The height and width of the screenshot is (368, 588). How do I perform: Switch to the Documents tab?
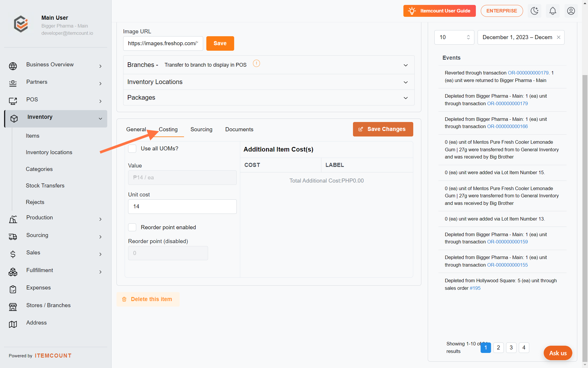(x=239, y=130)
